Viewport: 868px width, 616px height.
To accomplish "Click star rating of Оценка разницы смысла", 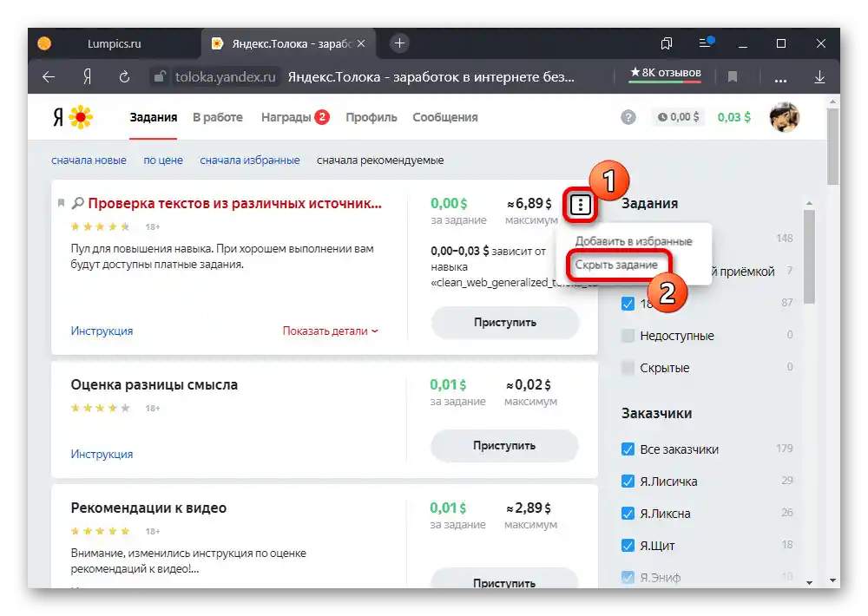I will (x=100, y=409).
